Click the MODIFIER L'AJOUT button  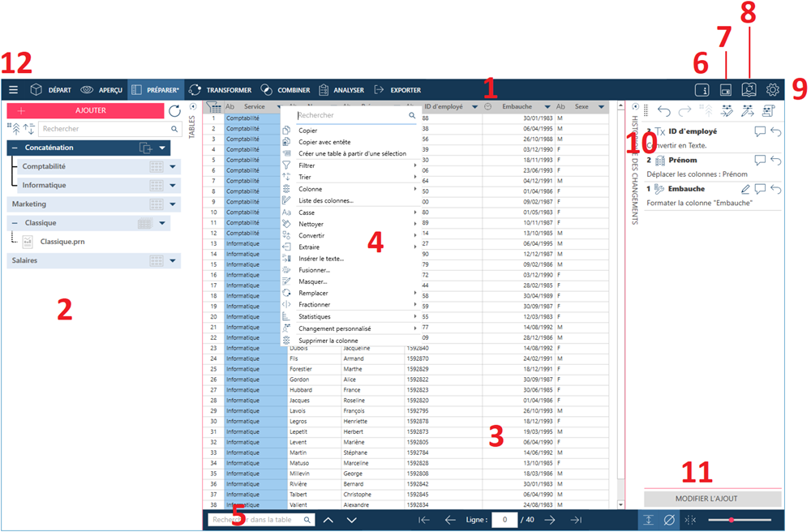[x=713, y=499]
